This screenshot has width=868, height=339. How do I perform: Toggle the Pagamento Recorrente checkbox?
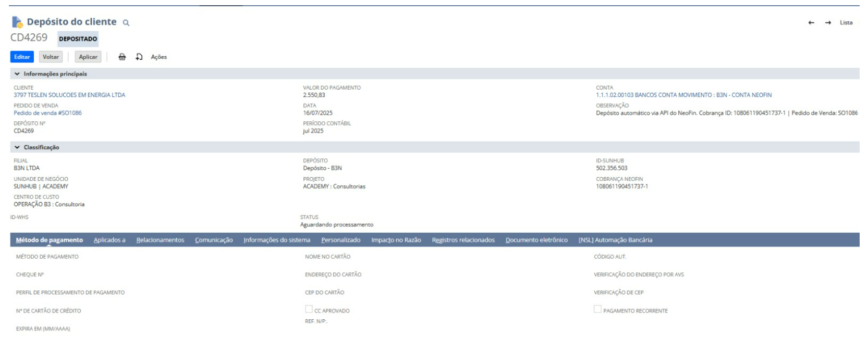pyautogui.click(x=597, y=309)
